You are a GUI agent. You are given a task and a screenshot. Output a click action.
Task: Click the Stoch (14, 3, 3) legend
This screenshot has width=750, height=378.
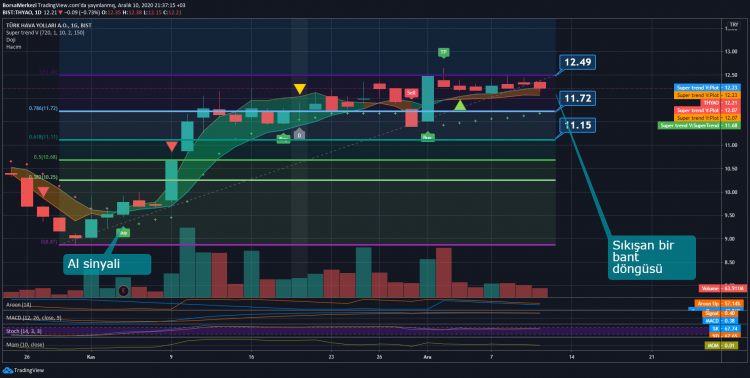(23, 331)
